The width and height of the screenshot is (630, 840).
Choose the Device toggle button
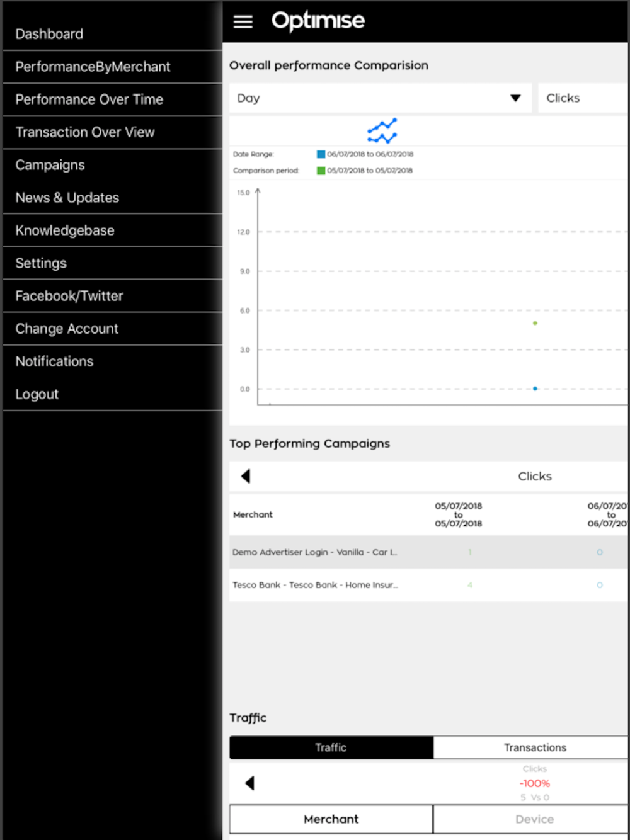[x=534, y=819]
